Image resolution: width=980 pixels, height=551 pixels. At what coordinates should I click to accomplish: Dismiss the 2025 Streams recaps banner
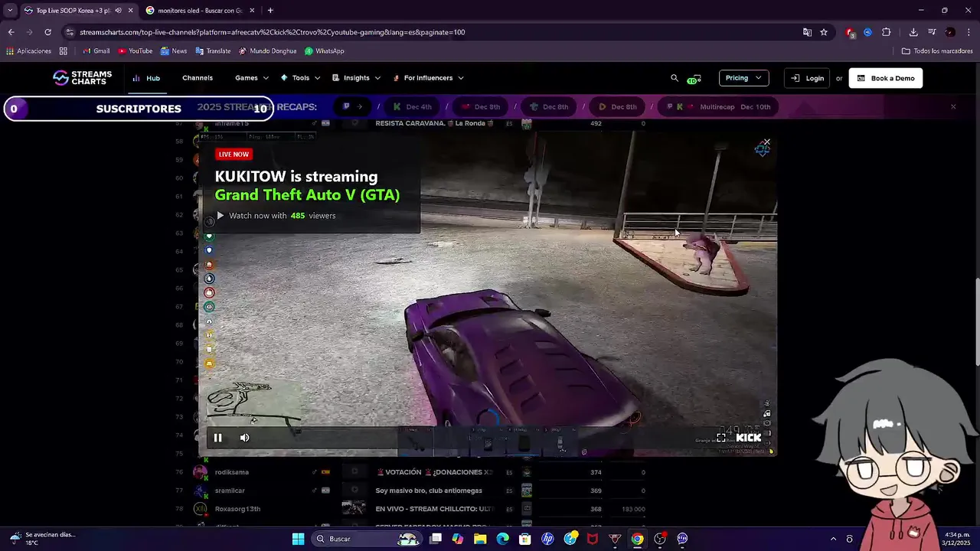[953, 107]
